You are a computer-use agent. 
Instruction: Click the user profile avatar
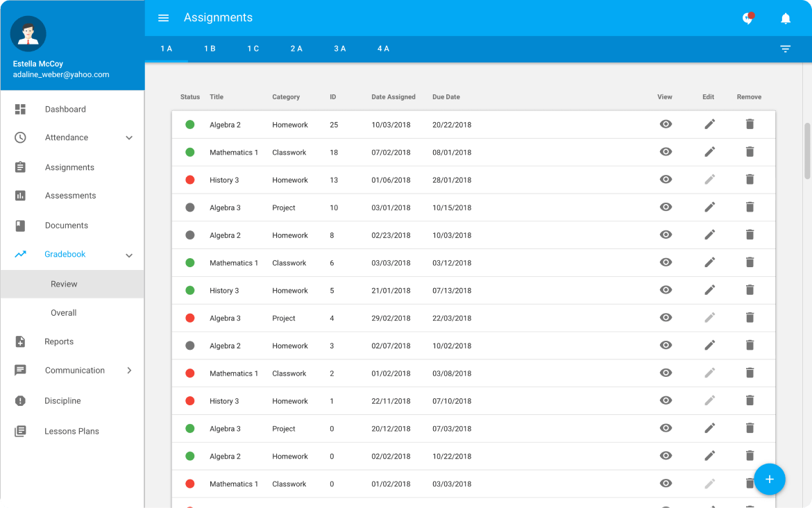(x=28, y=34)
